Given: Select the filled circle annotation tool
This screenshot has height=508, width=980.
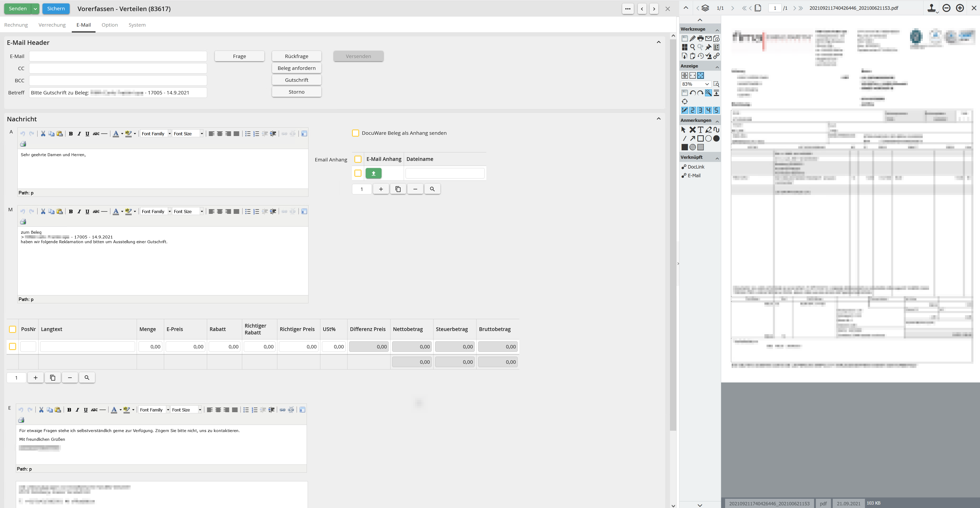Looking at the screenshot, I should click(x=716, y=138).
